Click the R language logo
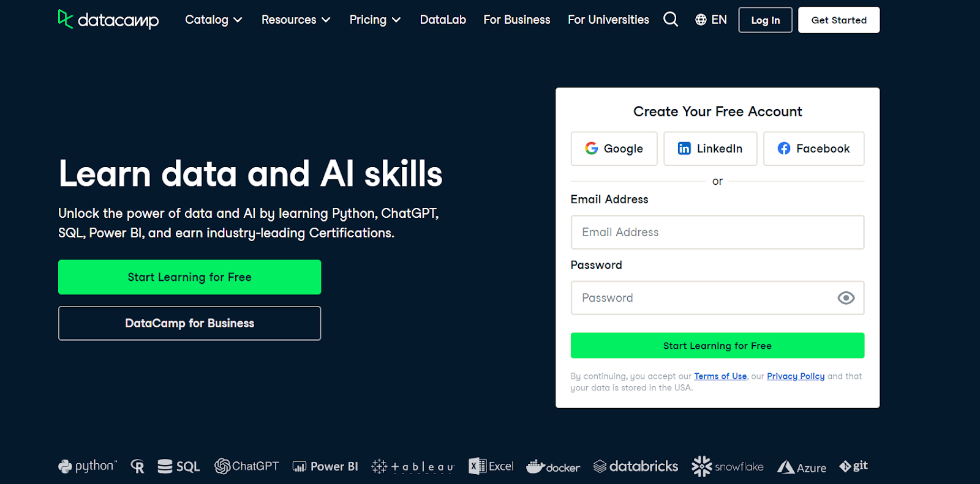This screenshot has width=980, height=484. [x=137, y=467]
